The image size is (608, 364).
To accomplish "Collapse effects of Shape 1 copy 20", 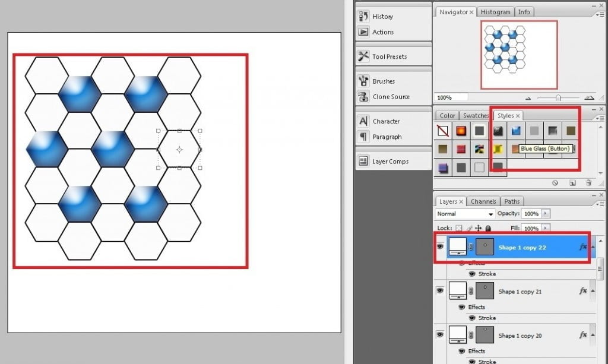I will point(594,335).
